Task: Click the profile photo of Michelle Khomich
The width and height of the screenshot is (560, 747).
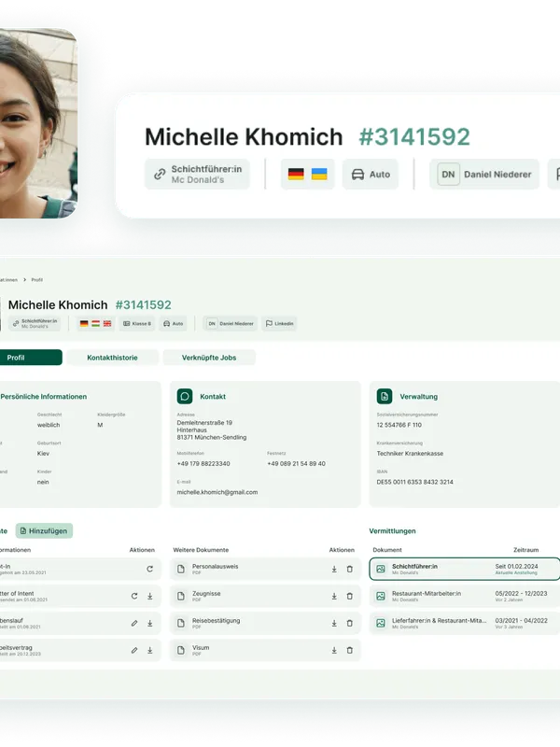Action: (38, 123)
